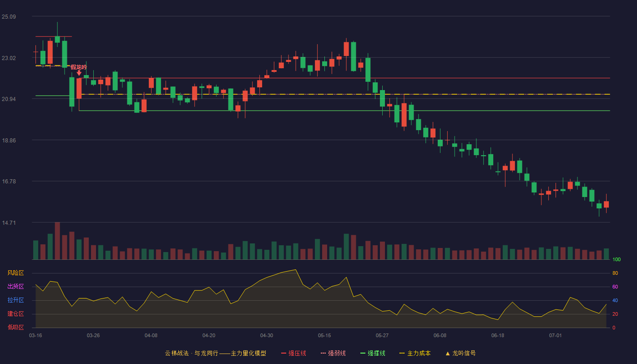Click the 04-08 date axis label

(x=151, y=335)
